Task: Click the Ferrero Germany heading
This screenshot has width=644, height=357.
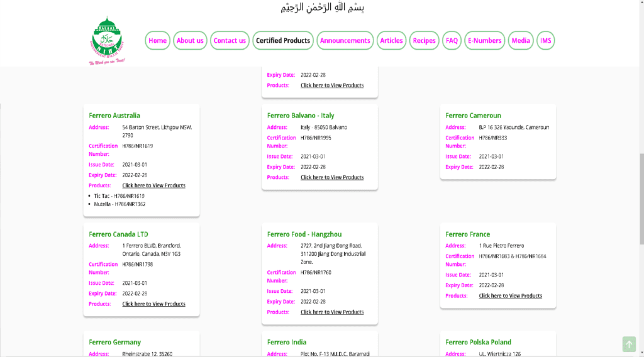Action: coord(114,342)
